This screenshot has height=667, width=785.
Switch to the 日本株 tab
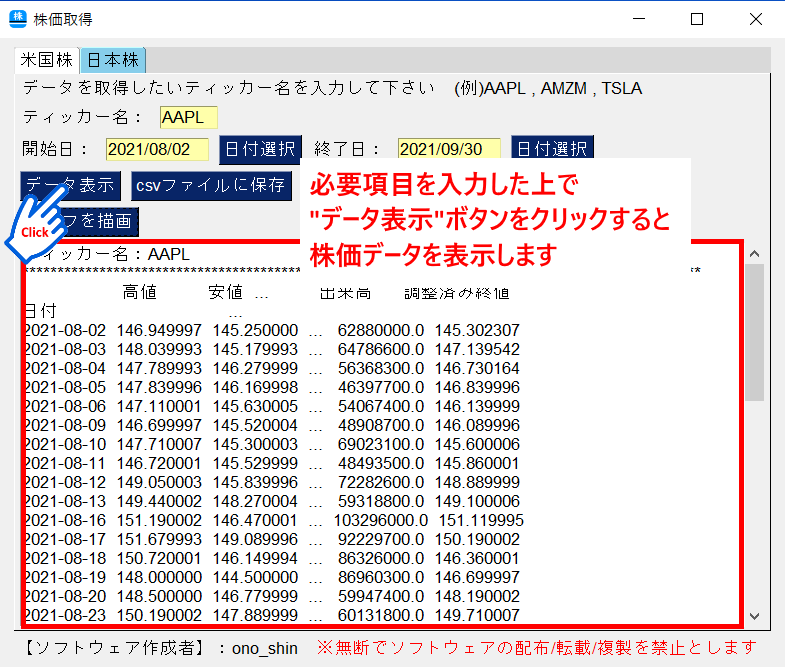pos(113,60)
